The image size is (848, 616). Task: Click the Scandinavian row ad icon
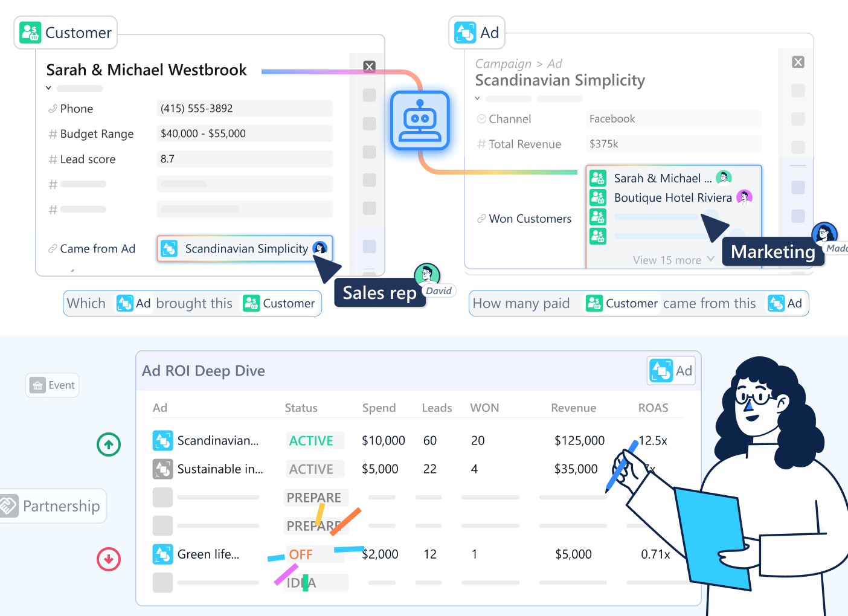tap(162, 441)
